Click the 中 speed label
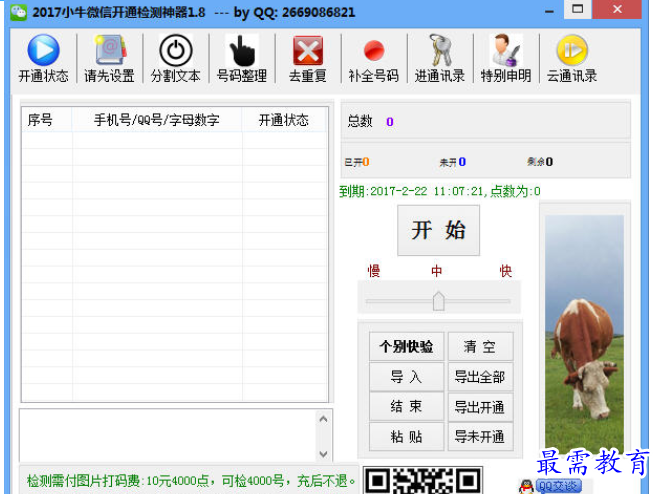Image resolution: width=658 pixels, height=494 pixels. point(436,271)
